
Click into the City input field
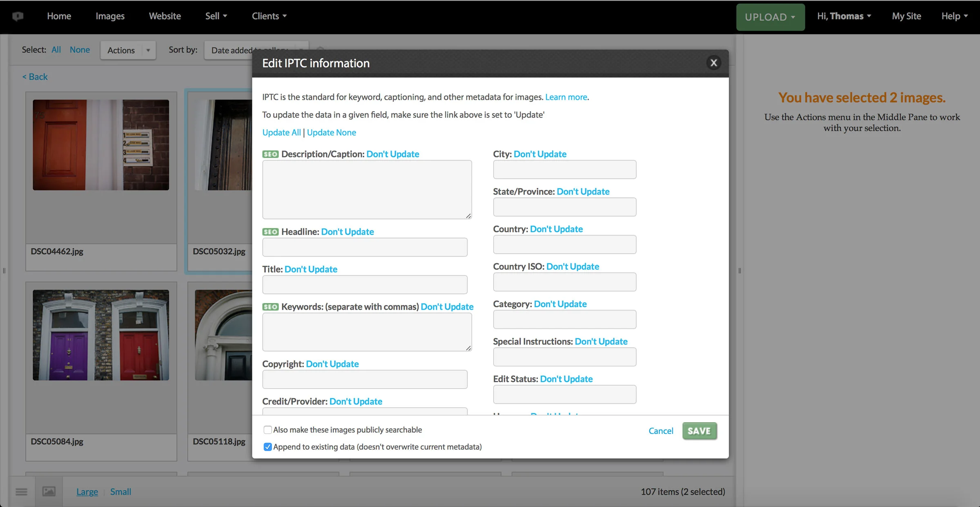(x=564, y=170)
